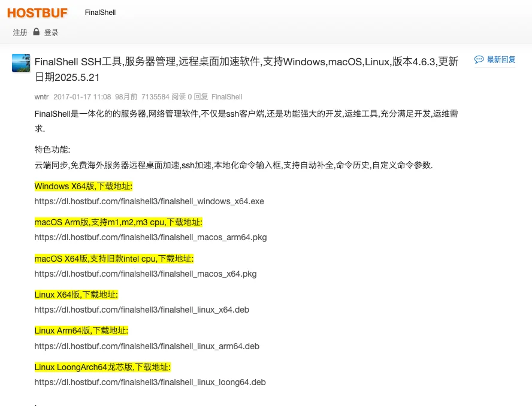Click the 云端同步 feature description line
The width and height of the screenshot is (532, 409).
[234, 165]
